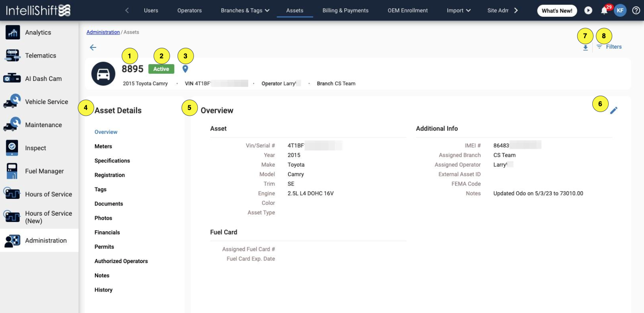Open Fuel Manager in the sidebar
The width and height of the screenshot is (644, 313).
(x=45, y=171)
